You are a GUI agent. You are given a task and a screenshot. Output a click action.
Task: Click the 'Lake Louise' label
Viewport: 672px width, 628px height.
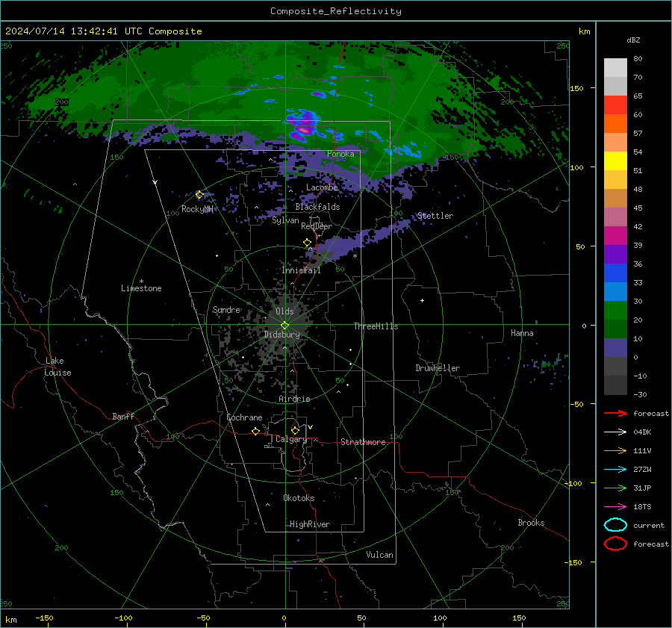[57, 367]
